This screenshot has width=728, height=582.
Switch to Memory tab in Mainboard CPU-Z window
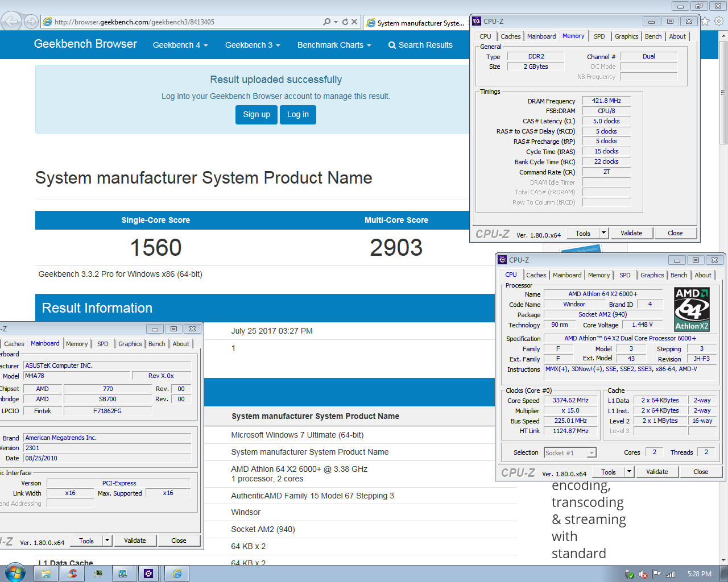77,344
